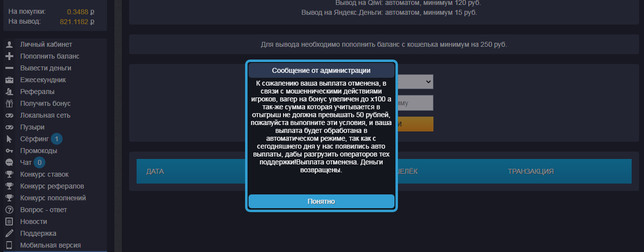Click the withdrawal amount input field
Viewport: 644px width, 252px height.
click(x=415, y=103)
